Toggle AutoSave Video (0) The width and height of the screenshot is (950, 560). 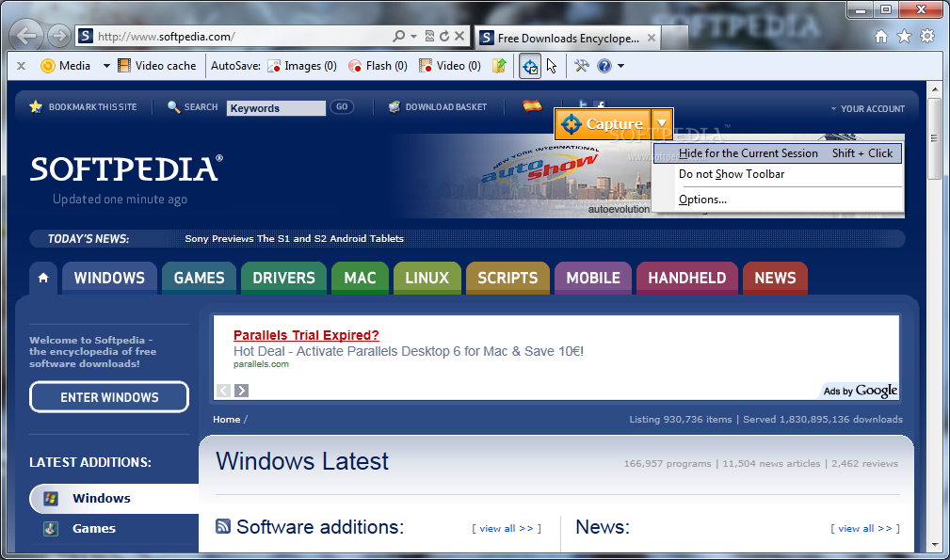pyautogui.click(x=450, y=65)
